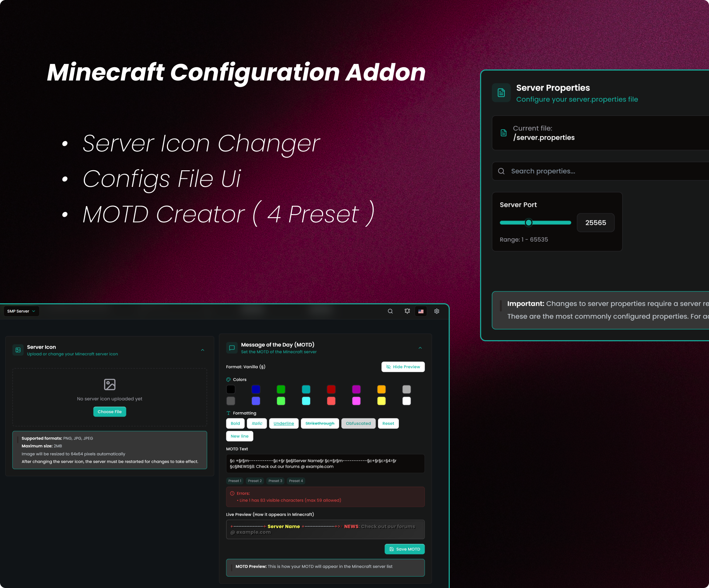The height and width of the screenshot is (588, 709).
Task: Open the notifications bell icon
Action: tap(407, 311)
